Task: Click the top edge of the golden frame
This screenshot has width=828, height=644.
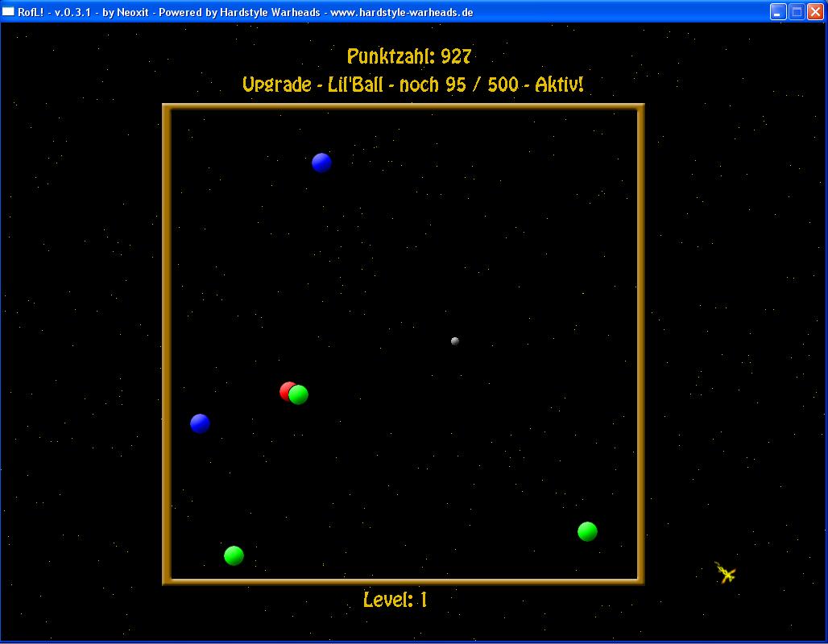Action: (403, 107)
